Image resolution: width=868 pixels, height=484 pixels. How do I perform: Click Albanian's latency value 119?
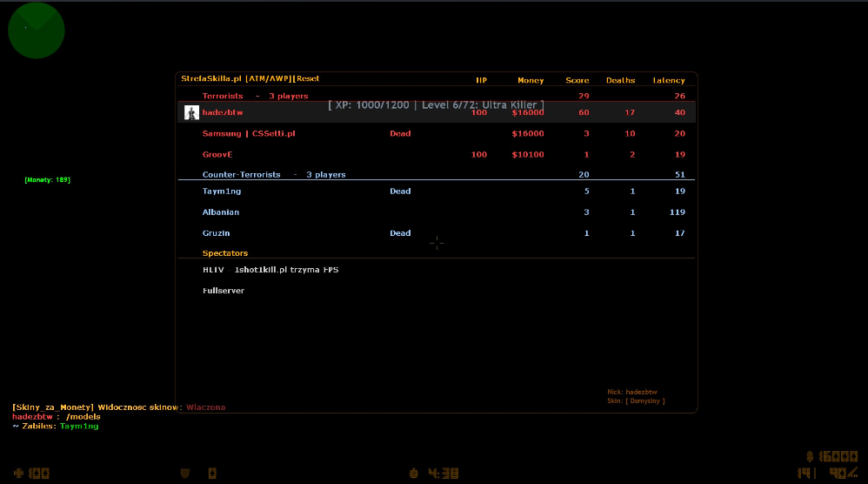(677, 212)
